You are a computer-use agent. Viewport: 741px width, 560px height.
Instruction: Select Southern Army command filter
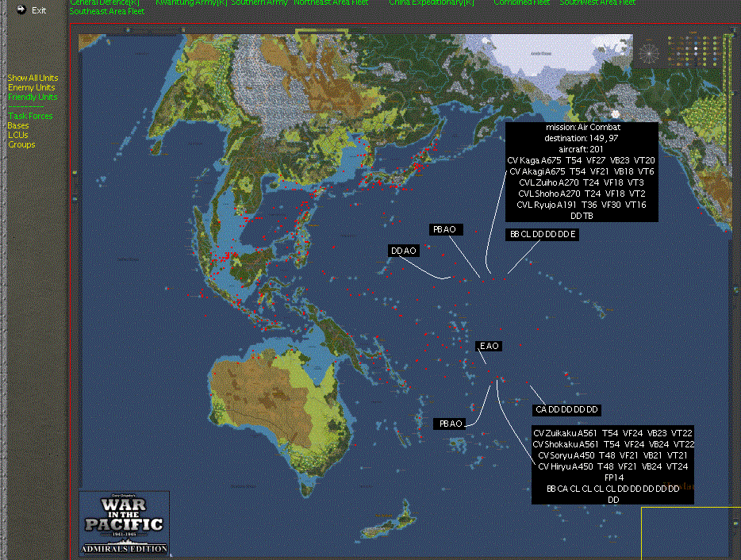point(259,3)
